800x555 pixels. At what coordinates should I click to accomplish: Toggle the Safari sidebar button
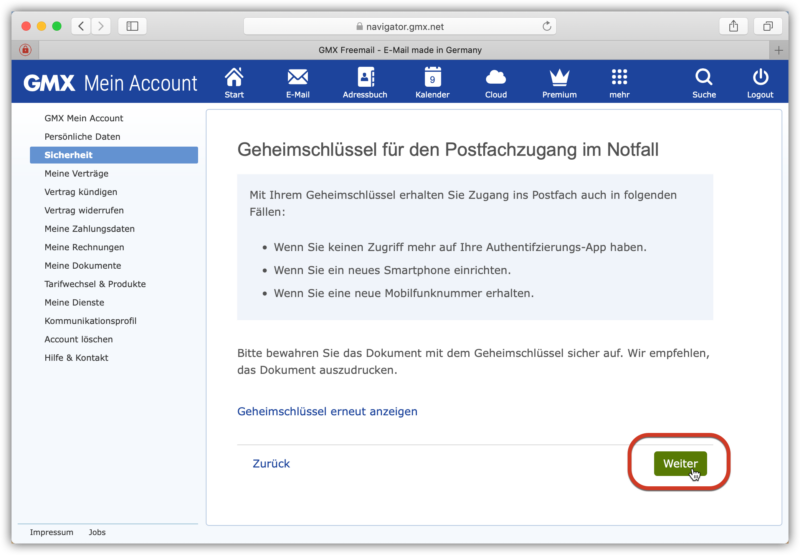[x=132, y=26]
